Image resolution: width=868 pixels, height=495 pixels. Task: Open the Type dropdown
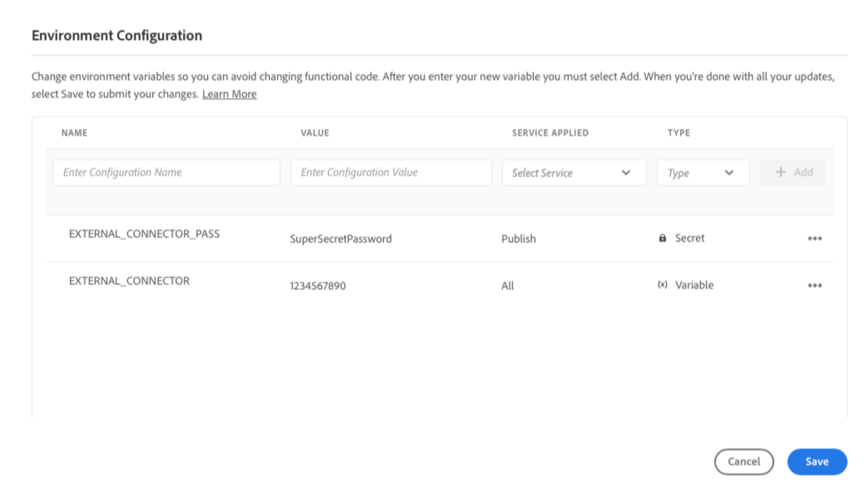tap(703, 173)
